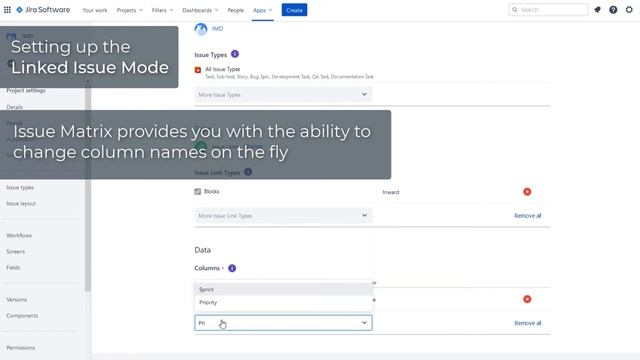This screenshot has width=640, height=360.
Task: Focus the Search field in header
Action: (548, 10)
